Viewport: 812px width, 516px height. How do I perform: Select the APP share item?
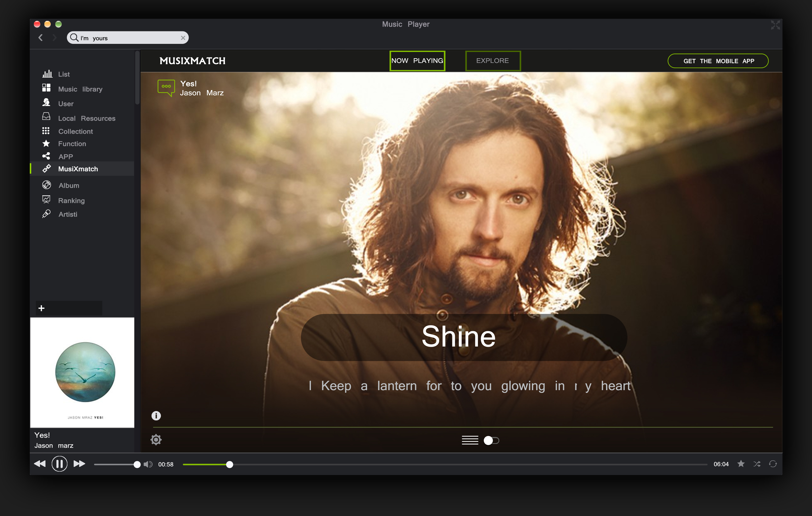point(57,156)
